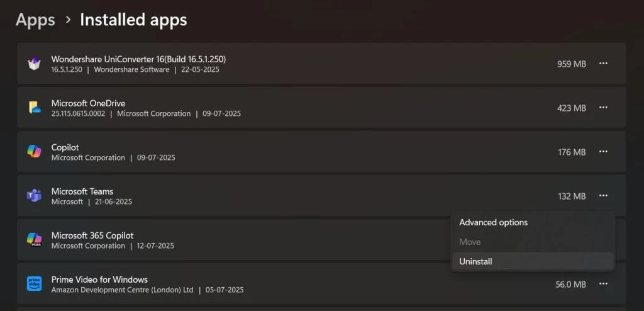The width and height of the screenshot is (644, 311).
Task: Open more options for Microsoft OneDrive
Action: click(x=603, y=108)
